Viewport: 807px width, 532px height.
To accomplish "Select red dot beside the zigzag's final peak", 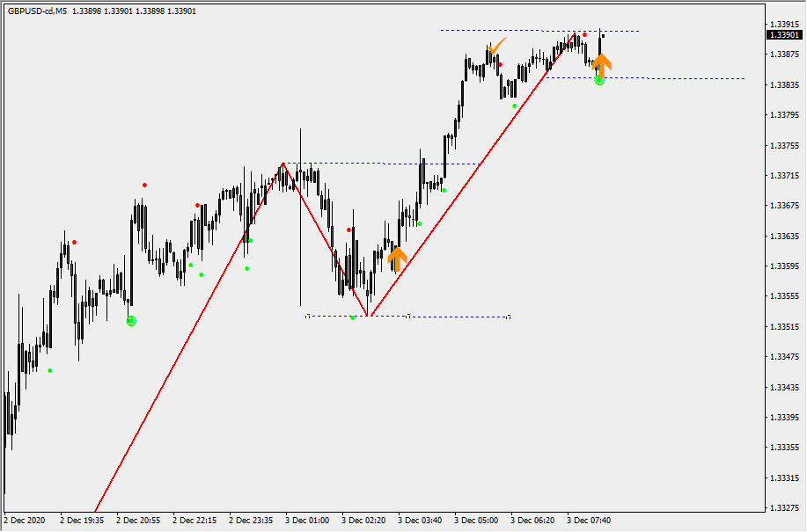I will point(585,34).
